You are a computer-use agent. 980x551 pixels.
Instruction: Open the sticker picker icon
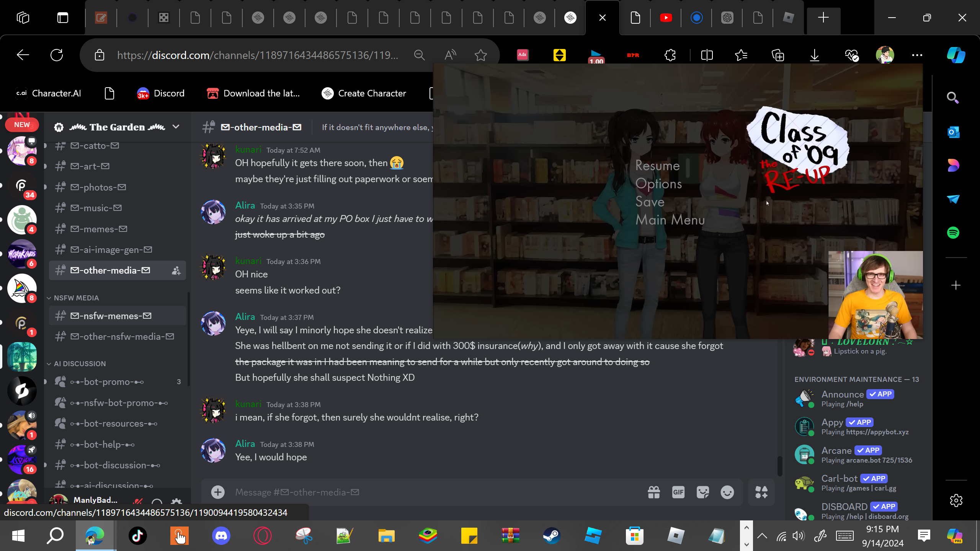[702, 492]
